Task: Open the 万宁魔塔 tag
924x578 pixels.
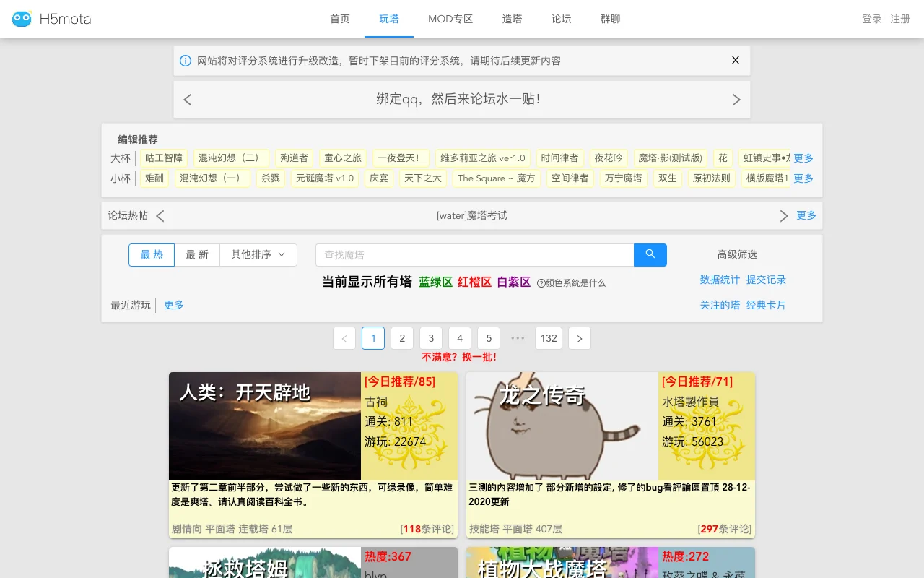Action: pos(623,178)
